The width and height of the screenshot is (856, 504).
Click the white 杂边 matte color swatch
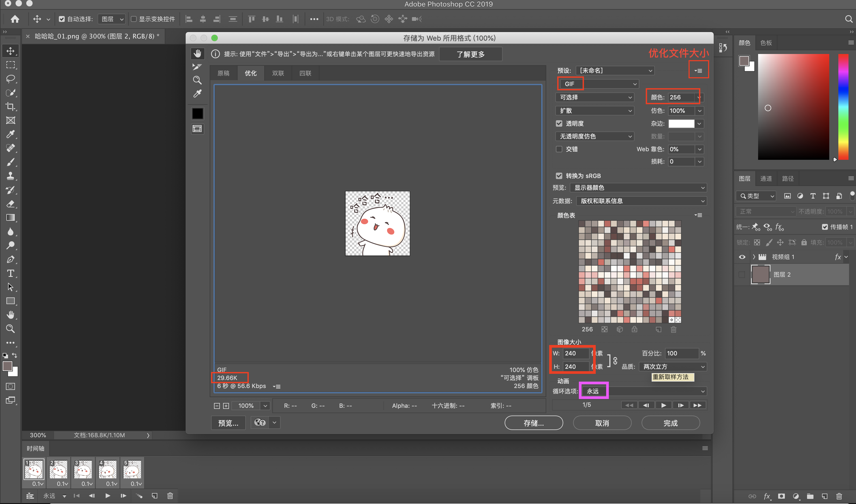pyautogui.click(x=681, y=124)
